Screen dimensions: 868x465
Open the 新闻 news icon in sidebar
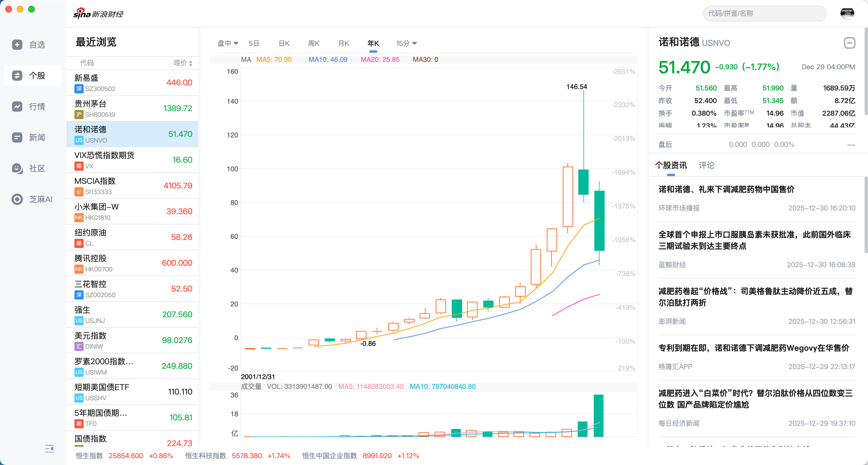(x=17, y=137)
